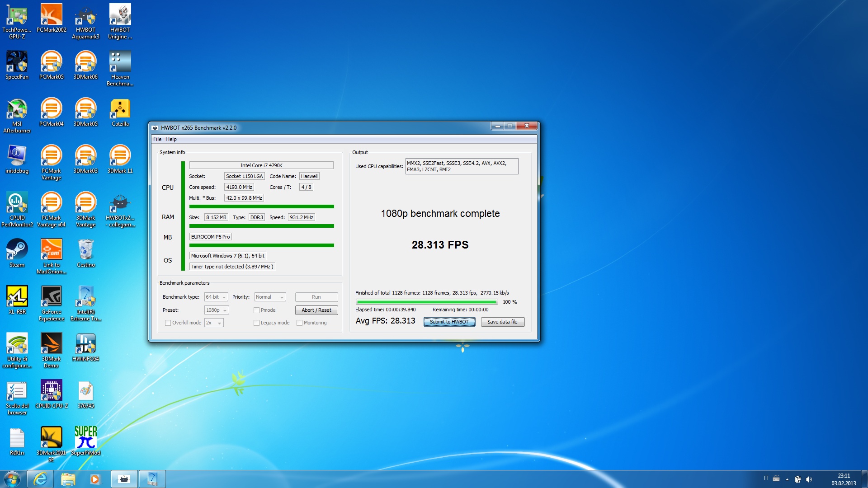Click the EUROCOM P5 Pro field
This screenshot has width=868, height=488.
(x=211, y=237)
